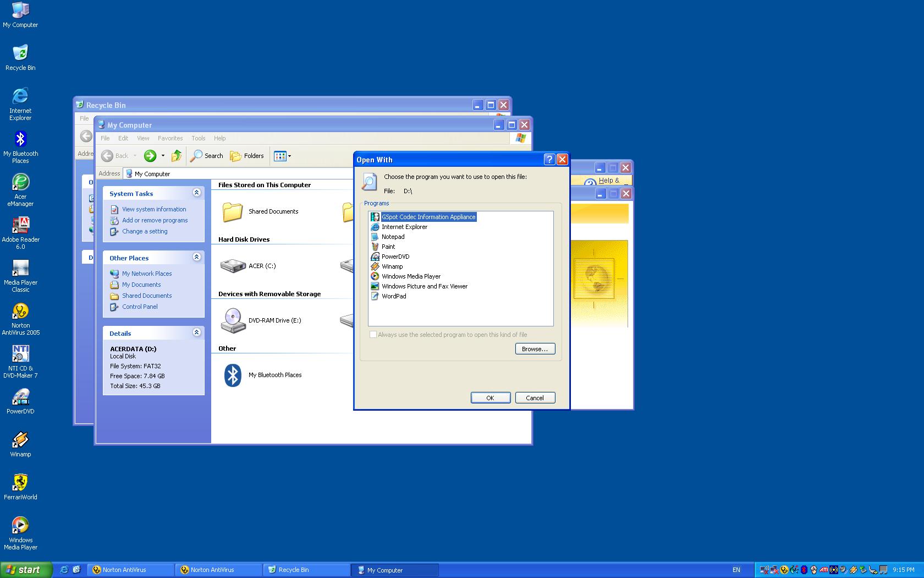Open Favorites menu in My Computer
This screenshot has height=578, width=924.
click(170, 138)
